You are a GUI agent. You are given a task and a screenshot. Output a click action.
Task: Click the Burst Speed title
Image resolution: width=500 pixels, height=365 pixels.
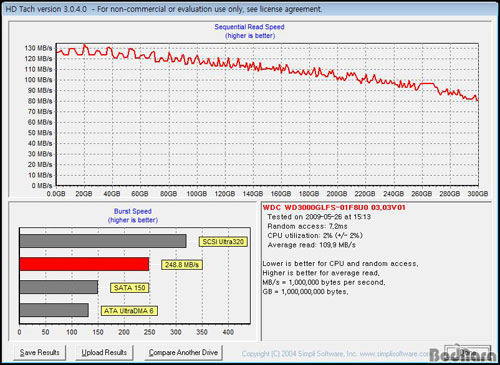click(133, 211)
